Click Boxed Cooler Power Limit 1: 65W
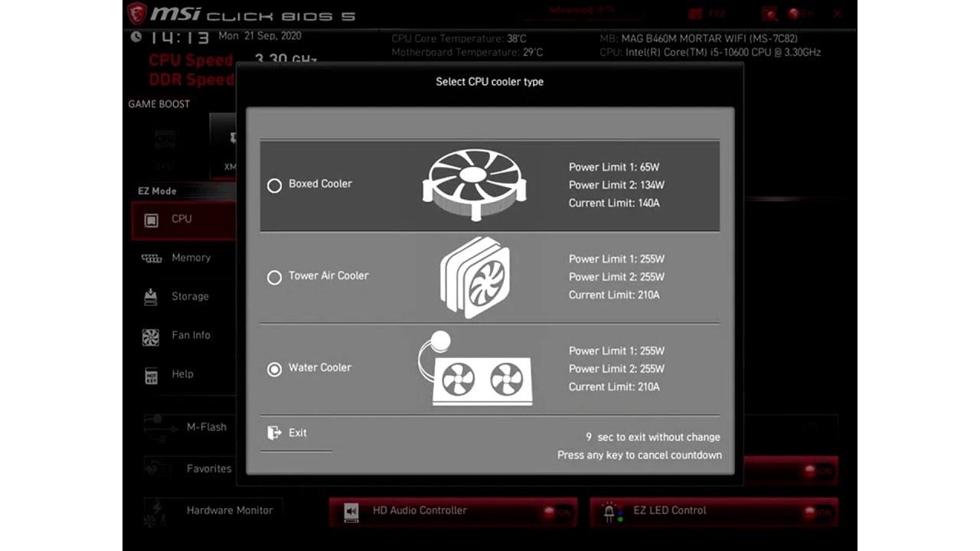 614,167
